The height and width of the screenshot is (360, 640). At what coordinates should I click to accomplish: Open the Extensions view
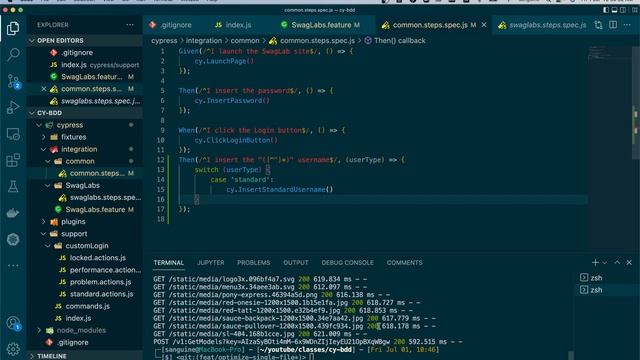pos(13,160)
